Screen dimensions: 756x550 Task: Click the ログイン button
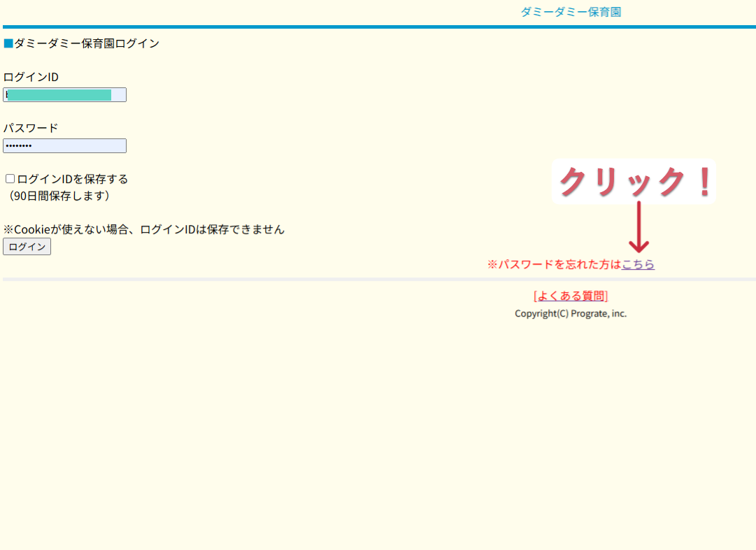tap(27, 247)
